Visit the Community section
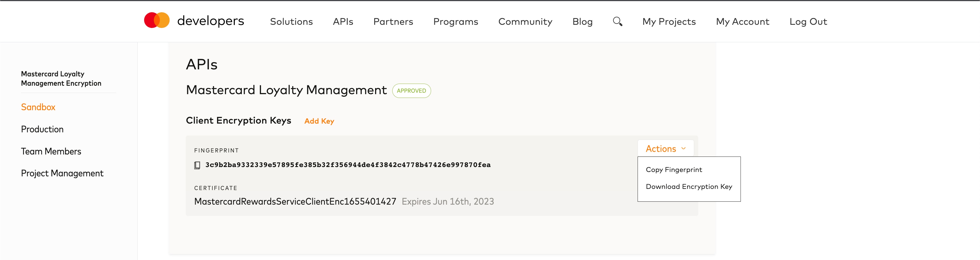Screen dimensions: 980x260 point(525,22)
